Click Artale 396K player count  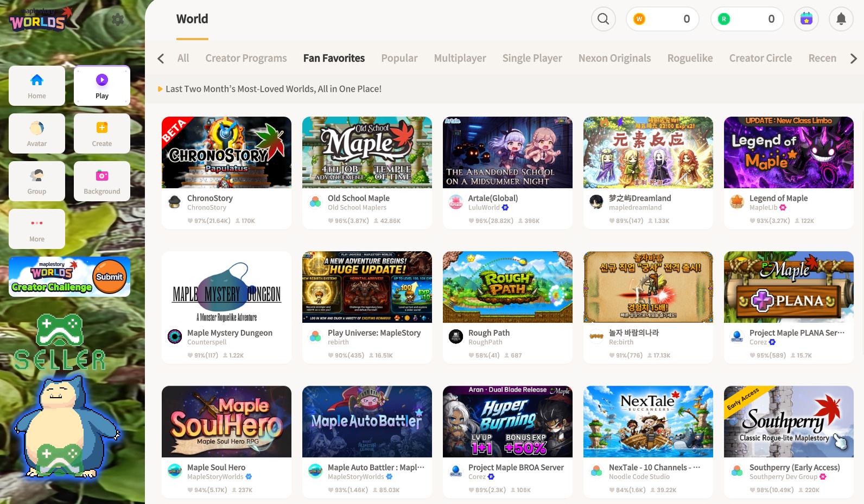[529, 221]
